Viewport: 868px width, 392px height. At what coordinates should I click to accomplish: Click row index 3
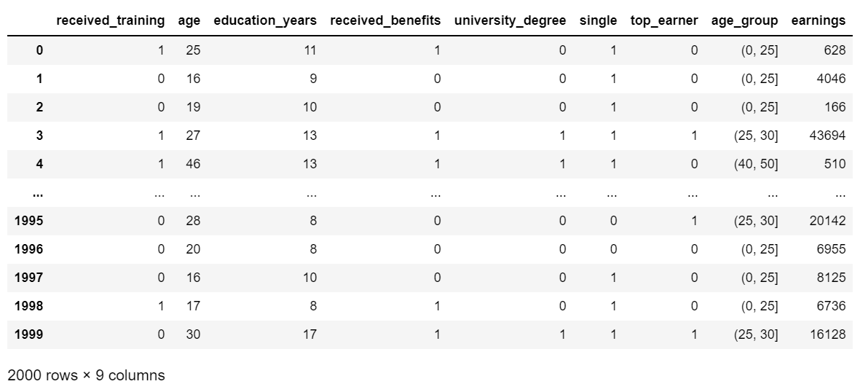click(x=39, y=136)
